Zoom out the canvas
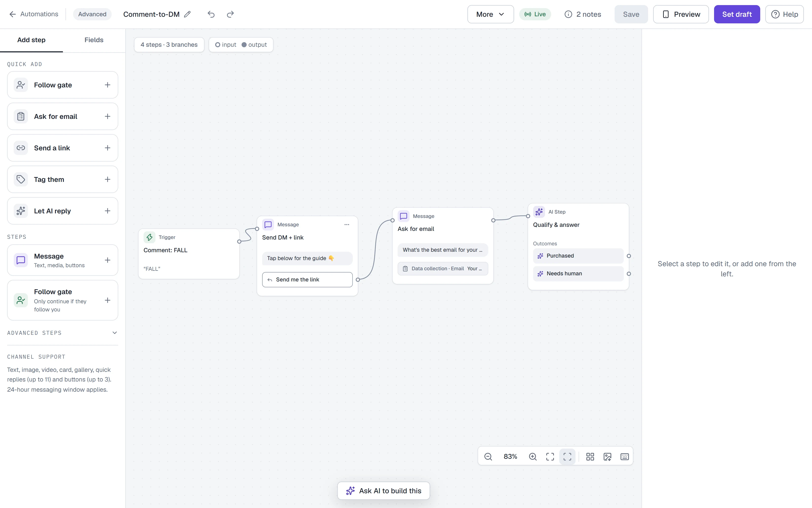Image resolution: width=812 pixels, height=508 pixels. point(488,456)
